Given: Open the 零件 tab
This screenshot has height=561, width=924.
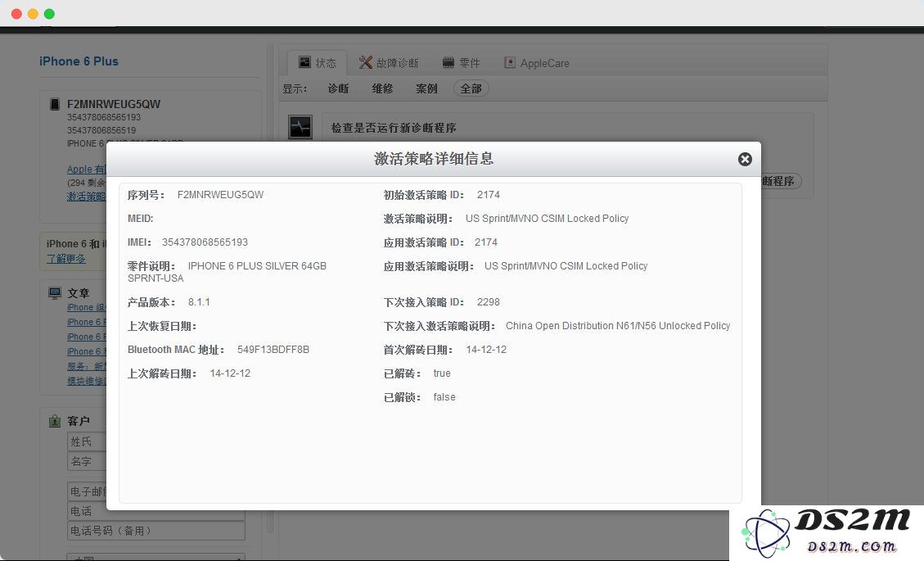Looking at the screenshot, I should click(462, 62).
